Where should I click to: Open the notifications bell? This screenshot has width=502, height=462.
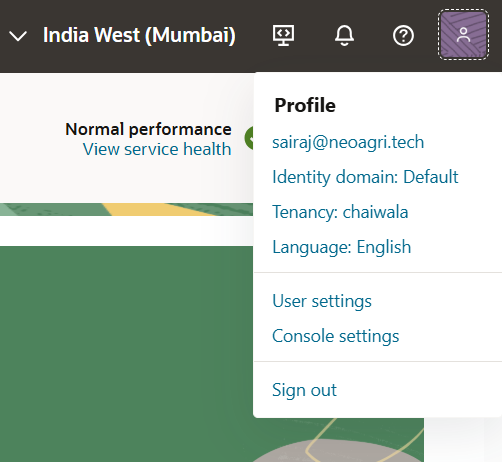click(x=344, y=35)
